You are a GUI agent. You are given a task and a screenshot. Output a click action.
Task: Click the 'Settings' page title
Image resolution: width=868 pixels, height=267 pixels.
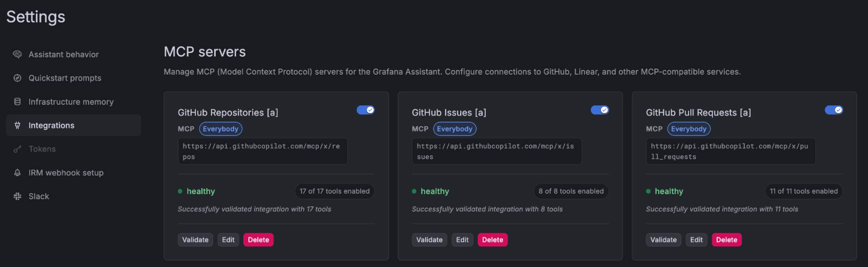[36, 17]
